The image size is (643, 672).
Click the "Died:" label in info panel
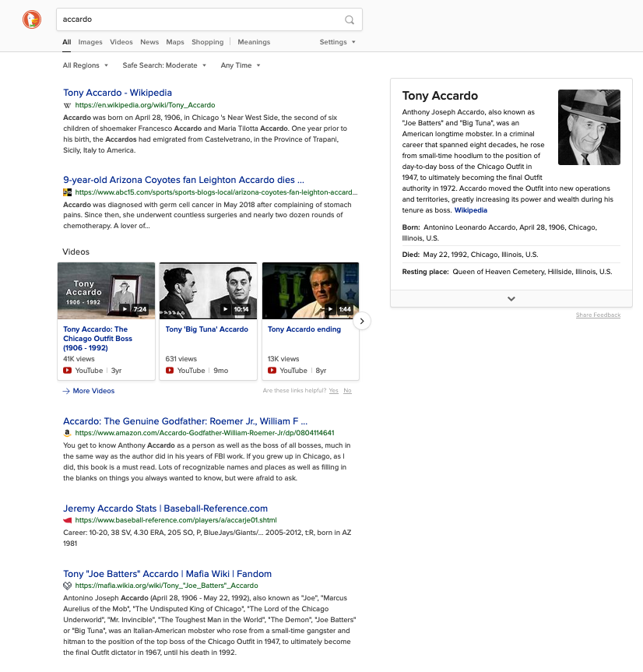tap(411, 255)
